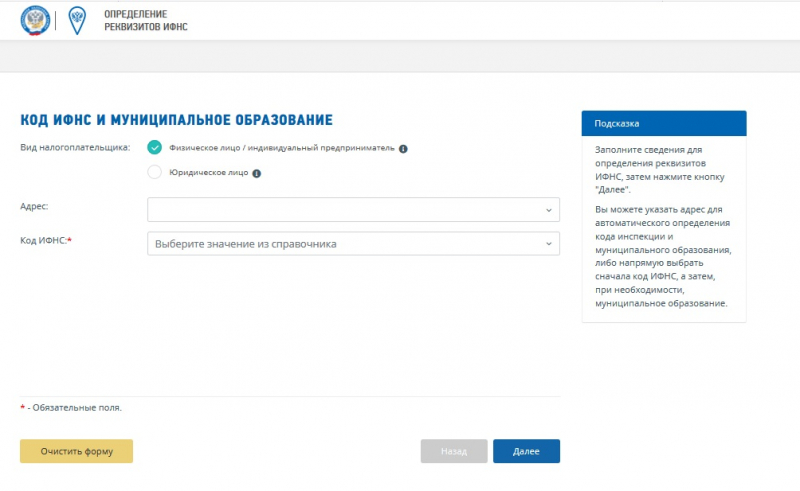Click the blue location pin service logo
This screenshot has height=491, width=800.
(x=77, y=20)
